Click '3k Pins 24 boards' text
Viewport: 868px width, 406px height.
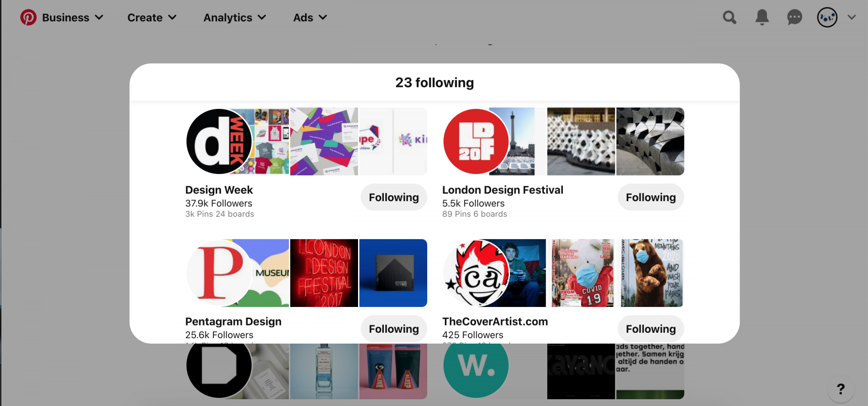(x=220, y=214)
